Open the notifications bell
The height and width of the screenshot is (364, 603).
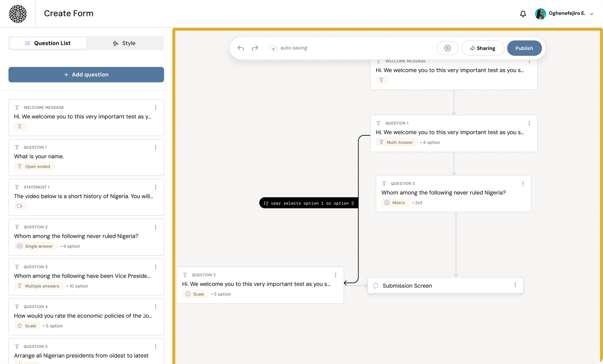click(x=523, y=14)
